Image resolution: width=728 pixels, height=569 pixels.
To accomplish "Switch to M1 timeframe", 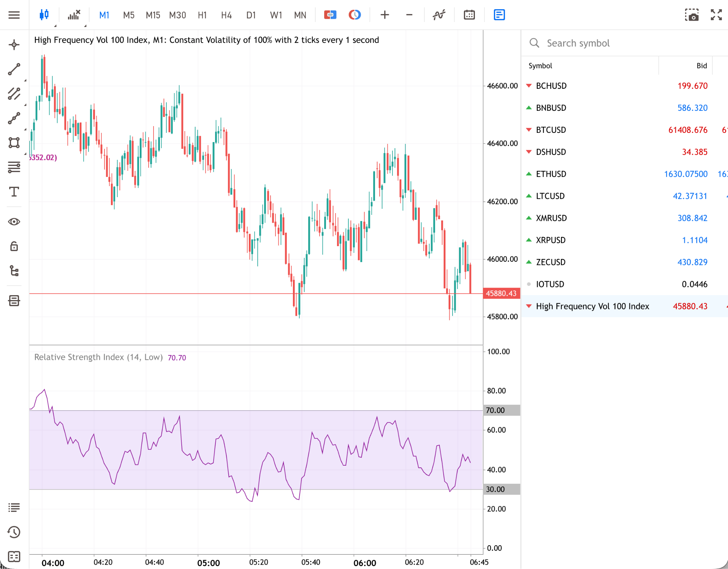I will 104,15.
